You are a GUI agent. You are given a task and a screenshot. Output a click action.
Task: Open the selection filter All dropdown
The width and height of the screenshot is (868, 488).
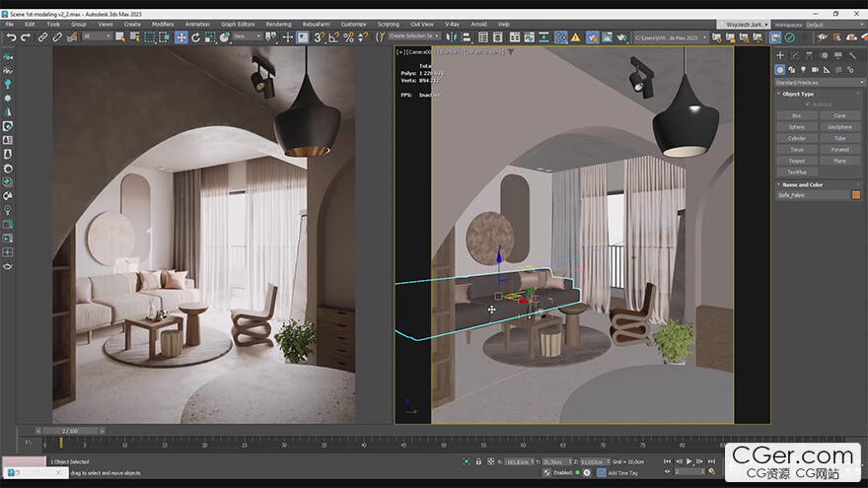pyautogui.click(x=98, y=37)
